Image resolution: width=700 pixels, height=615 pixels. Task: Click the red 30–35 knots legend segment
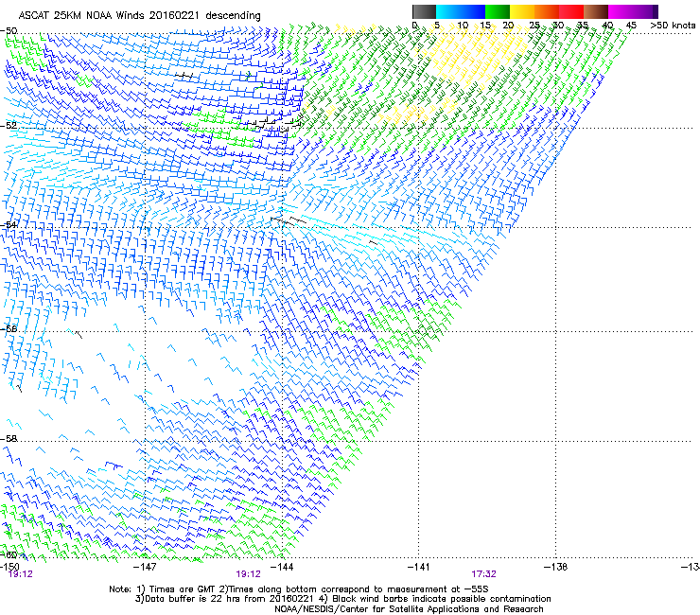(x=571, y=11)
